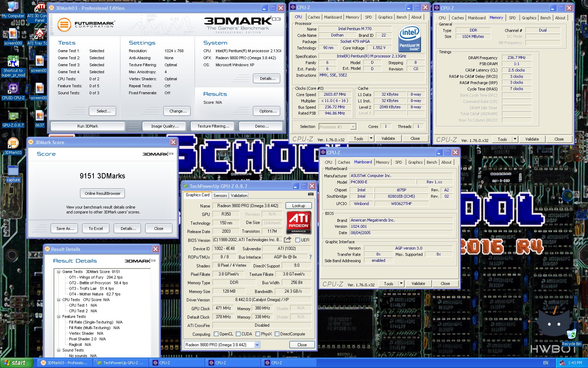Launch Shortcut to super_pi_mod icon
This screenshot has width=588, height=368.
(13, 66)
